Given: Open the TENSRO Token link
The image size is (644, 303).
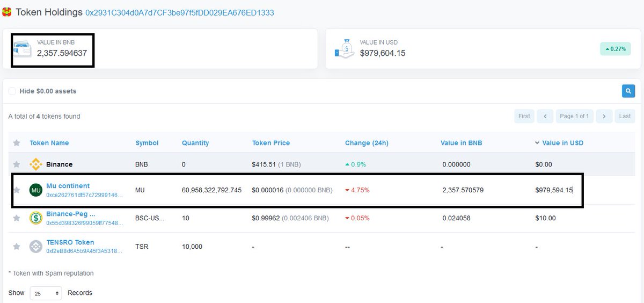Looking at the screenshot, I should pos(70,242).
